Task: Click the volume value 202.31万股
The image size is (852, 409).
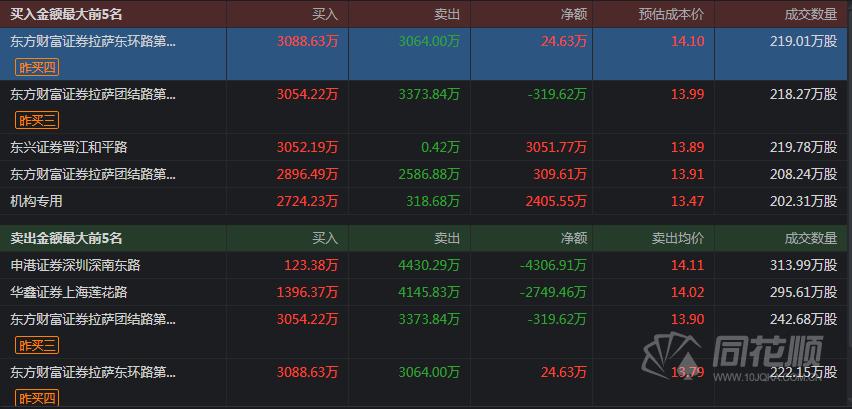Action: pyautogui.click(x=804, y=201)
